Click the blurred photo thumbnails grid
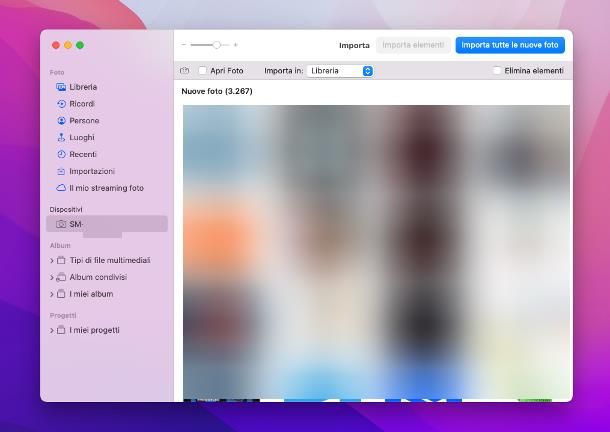The image size is (610, 432). [x=377, y=253]
